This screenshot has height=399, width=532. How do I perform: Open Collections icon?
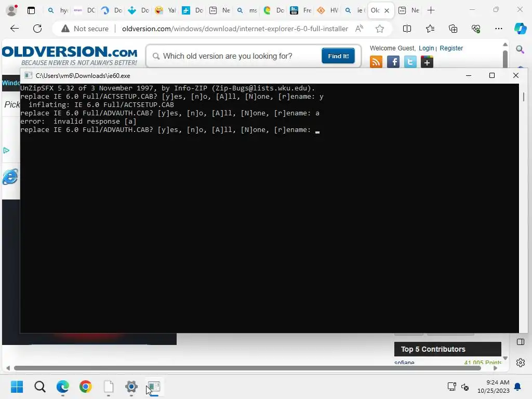[453, 29]
